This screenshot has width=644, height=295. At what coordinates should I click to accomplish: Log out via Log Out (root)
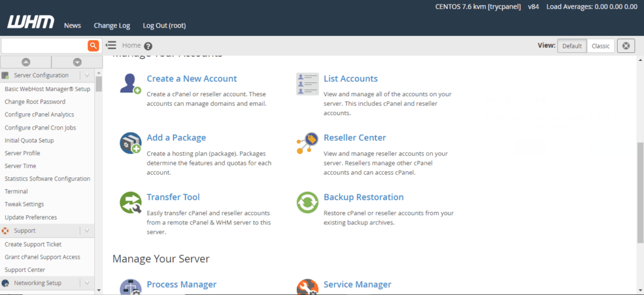point(164,25)
